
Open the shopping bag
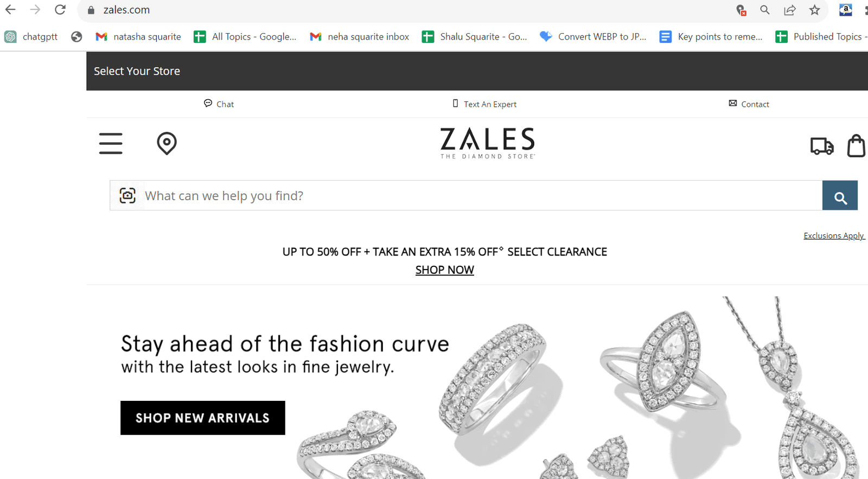pyautogui.click(x=856, y=145)
